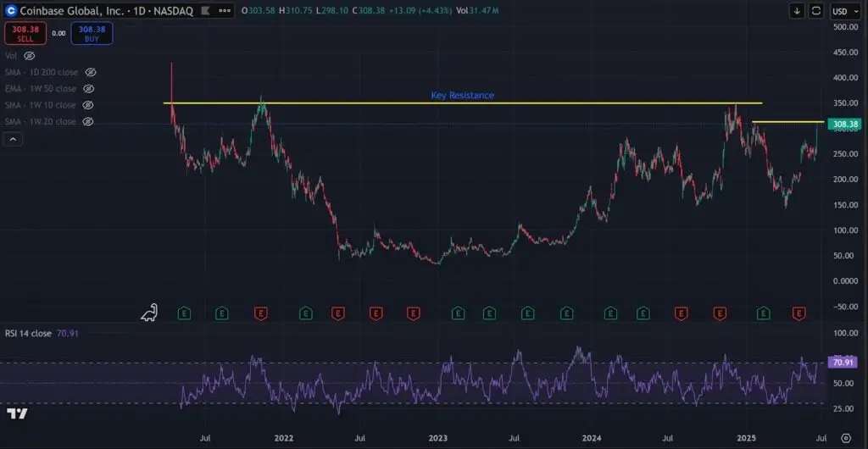The width and height of the screenshot is (868, 449).
Task: Open time axis settings gear icon
Action: click(x=845, y=438)
